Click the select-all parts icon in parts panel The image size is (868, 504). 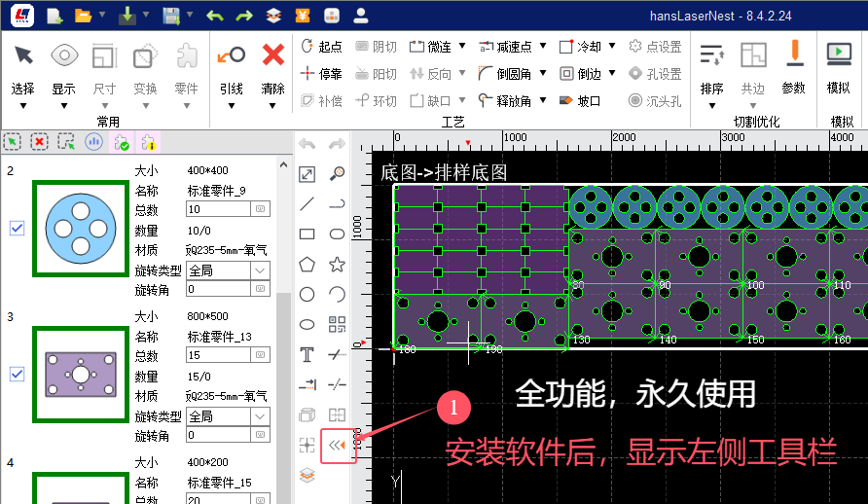click(x=13, y=142)
